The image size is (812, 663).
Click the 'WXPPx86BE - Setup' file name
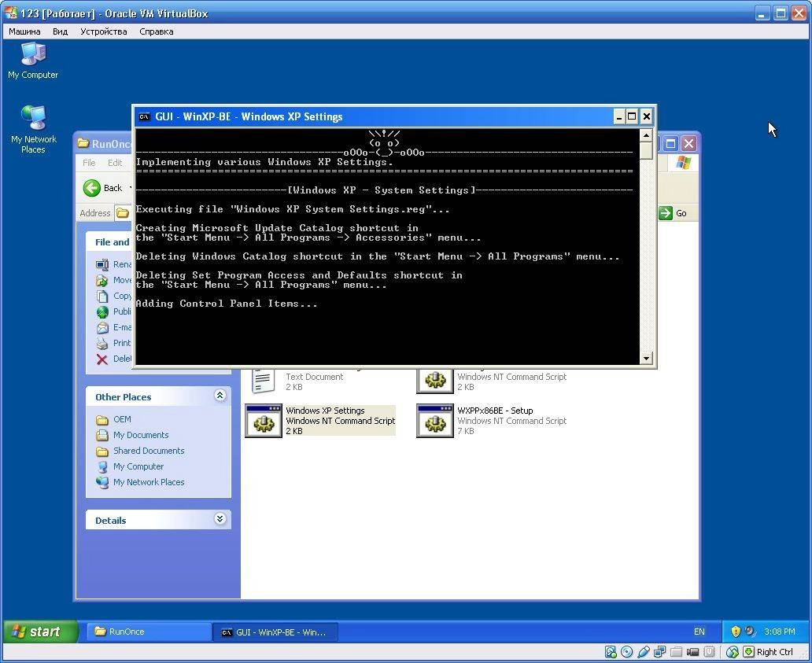point(495,411)
